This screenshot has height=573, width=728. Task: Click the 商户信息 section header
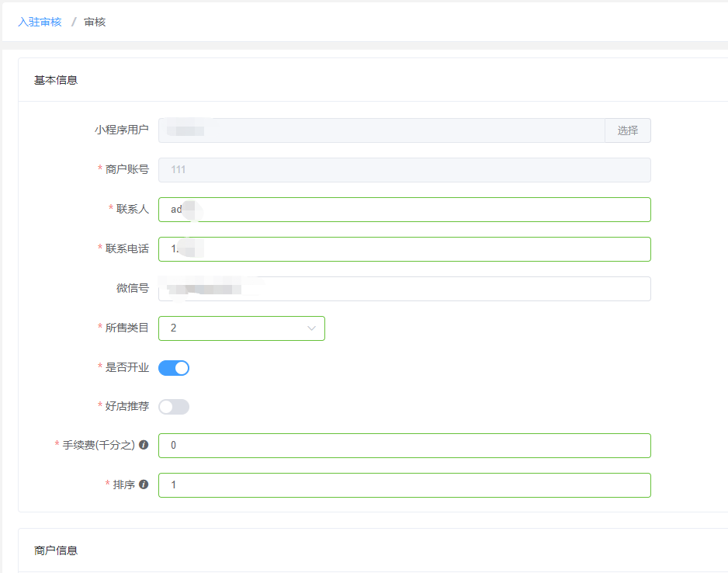(x=56, y=550)
